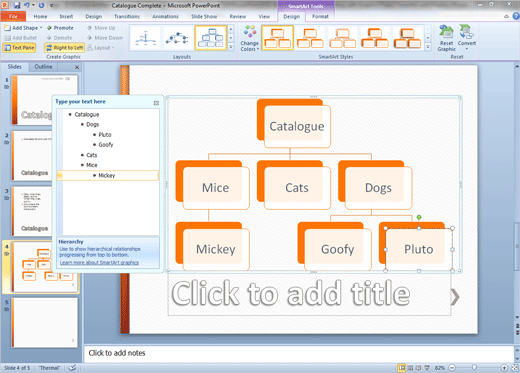Open the Add Shape dropdown arrow
Viewport: 520px width, 373px height.
coord(41,28)
